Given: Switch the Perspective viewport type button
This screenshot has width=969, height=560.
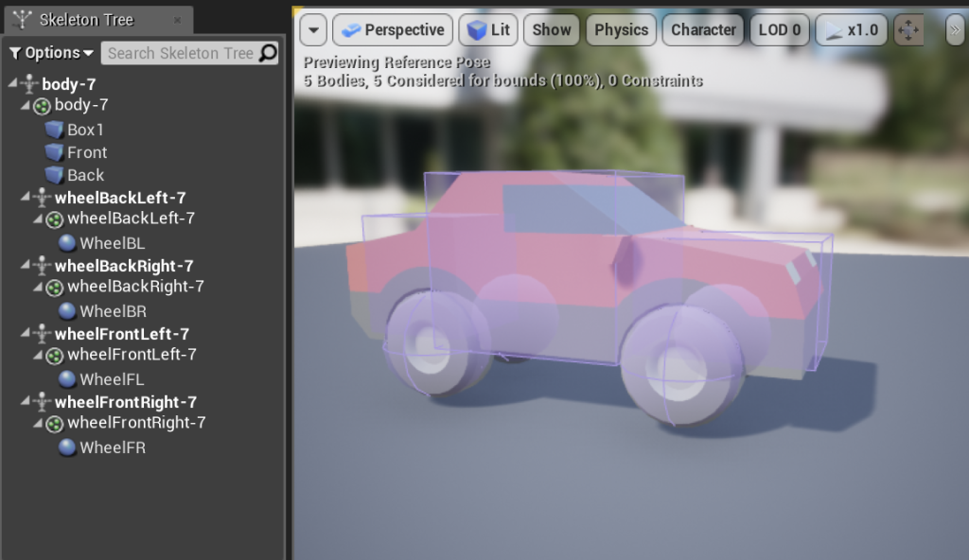Looking at the screenshot, I should pos(391,30).
